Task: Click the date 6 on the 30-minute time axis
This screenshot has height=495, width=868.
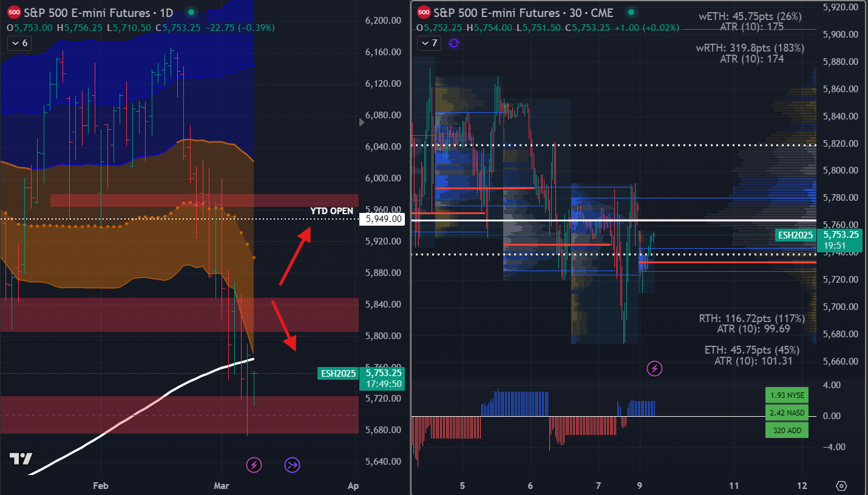Action: click(x=531, y=486)
